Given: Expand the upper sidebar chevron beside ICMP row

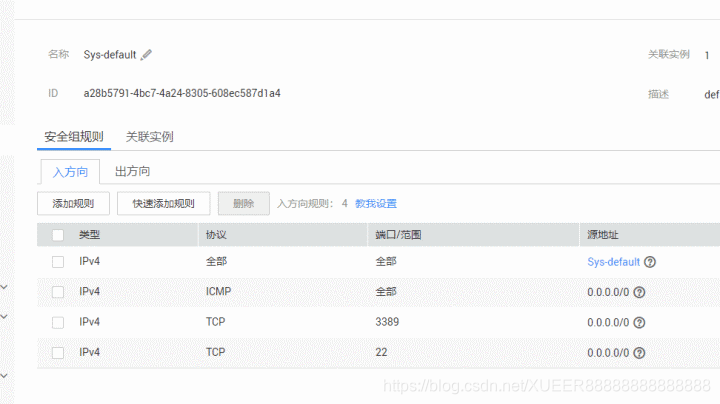Looking at the screenshot, I should pos(4,287).
